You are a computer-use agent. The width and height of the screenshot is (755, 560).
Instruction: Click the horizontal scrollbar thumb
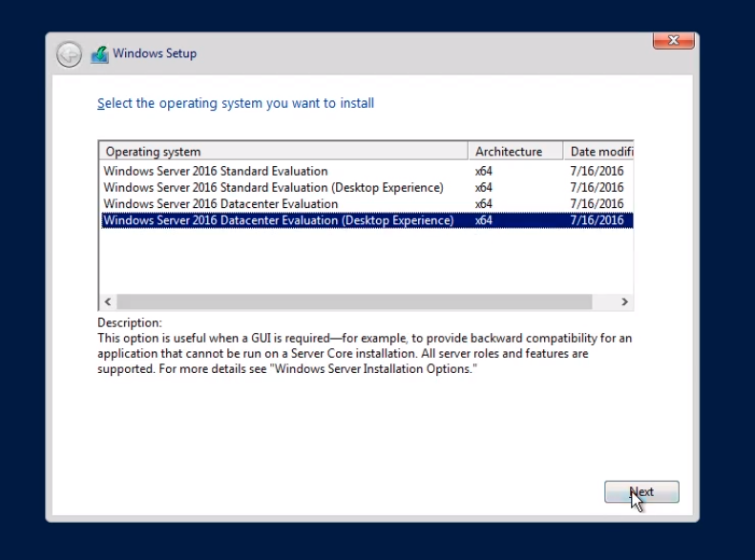click(353, 301)
